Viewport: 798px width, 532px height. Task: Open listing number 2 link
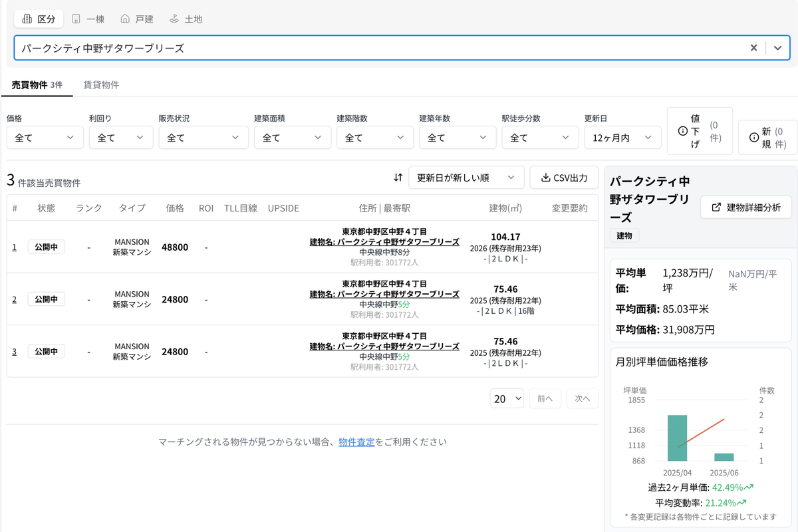[15, 299]
